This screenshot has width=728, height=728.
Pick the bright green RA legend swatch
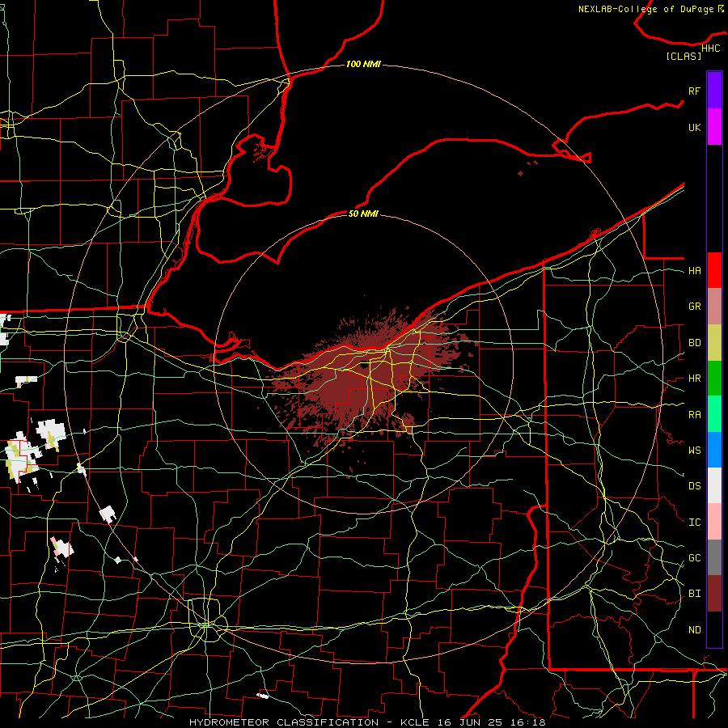pyautogui.click(x=714, y=414)
